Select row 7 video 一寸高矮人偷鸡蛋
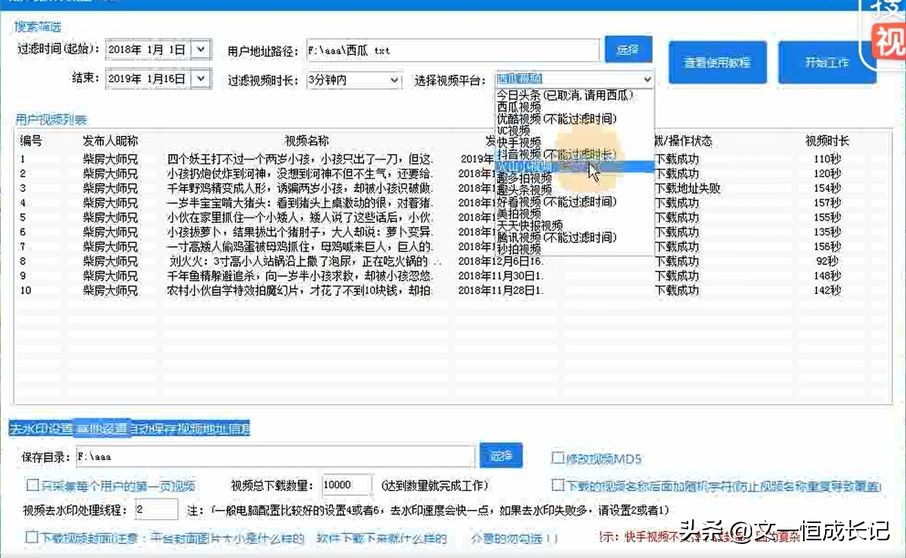This screenshot has width=906, height=558. pos(299,247)
